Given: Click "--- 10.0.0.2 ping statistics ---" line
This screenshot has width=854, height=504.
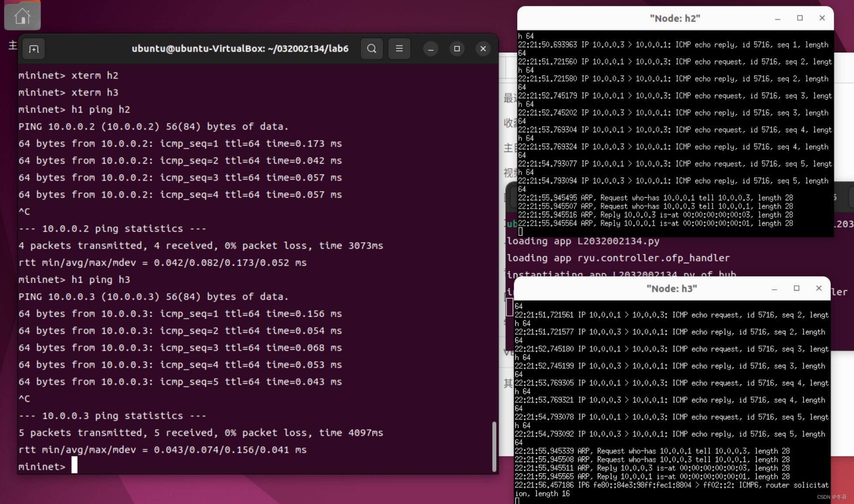Looking at the screenshot, I should point(112,229).
